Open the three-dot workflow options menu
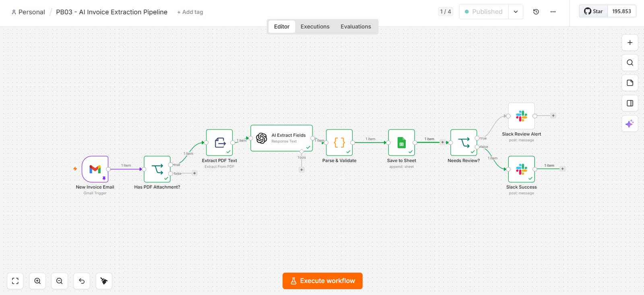 553,12
